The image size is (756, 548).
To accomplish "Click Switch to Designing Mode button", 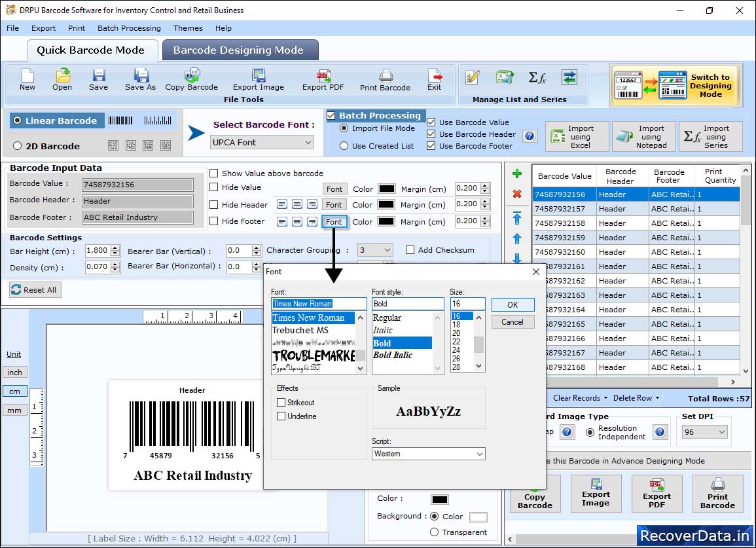I will coord(675,85).
